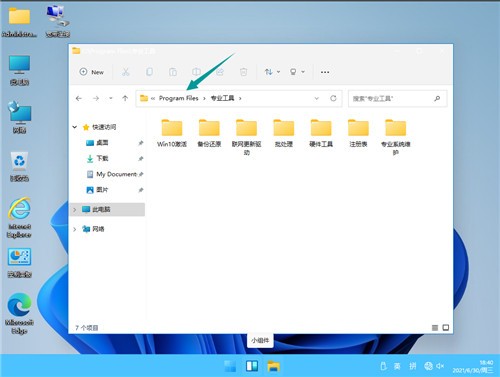Open the See more three-dots menu

tap(325, 72)
